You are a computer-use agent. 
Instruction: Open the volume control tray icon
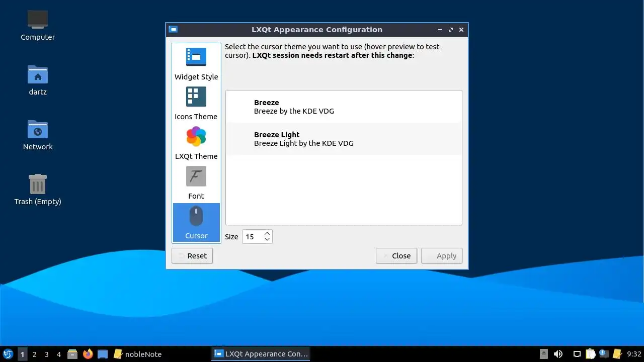pos(558,354)
